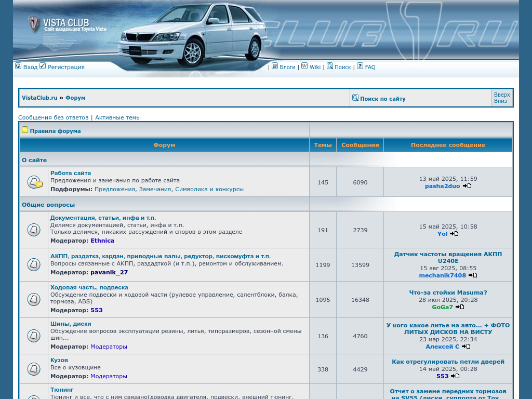Click the checkmark icon beside Регистрация
This screenshot has width=532, height=399.
click(43, 66)
